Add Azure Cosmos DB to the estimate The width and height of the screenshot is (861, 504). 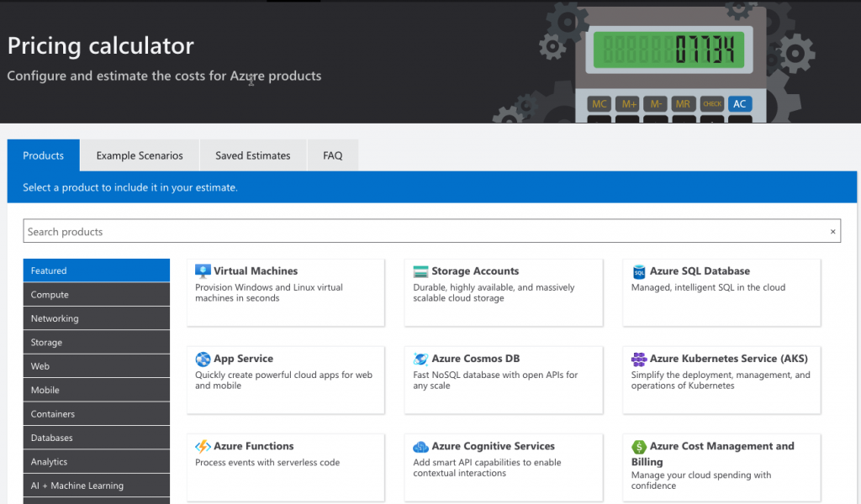(504, 380)
